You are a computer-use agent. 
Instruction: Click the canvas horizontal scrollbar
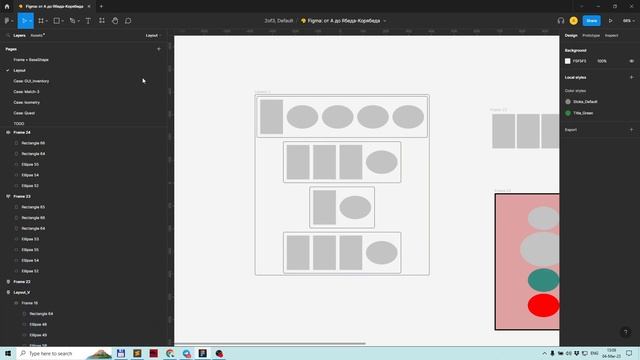270,344
